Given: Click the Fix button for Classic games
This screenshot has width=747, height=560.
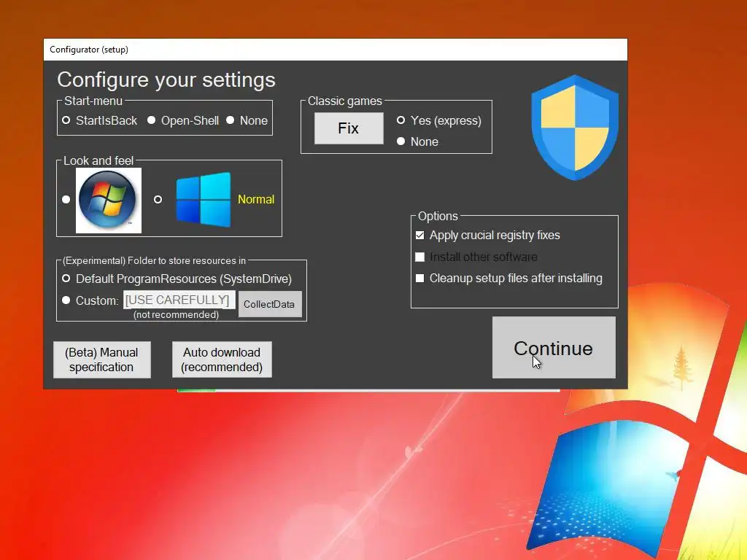Looking at the screenshot, I should (x=349, y=128).
